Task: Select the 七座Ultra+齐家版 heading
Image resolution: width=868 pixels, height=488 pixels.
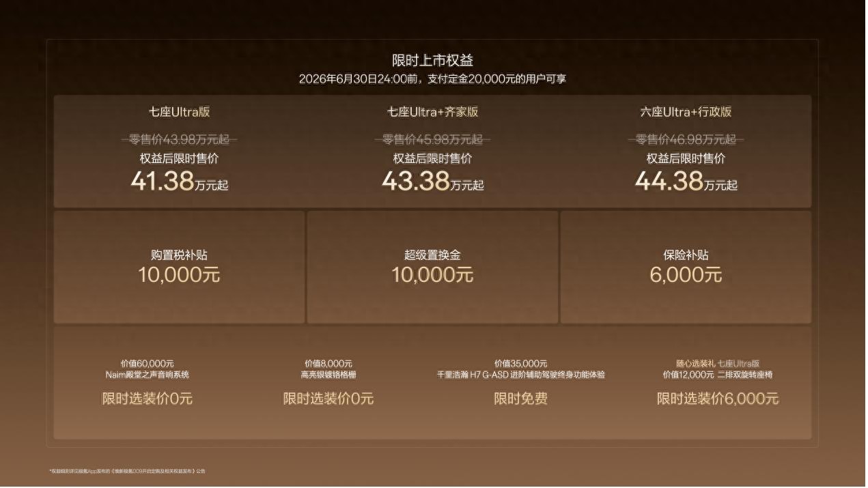Action: (x=432, y=112)
